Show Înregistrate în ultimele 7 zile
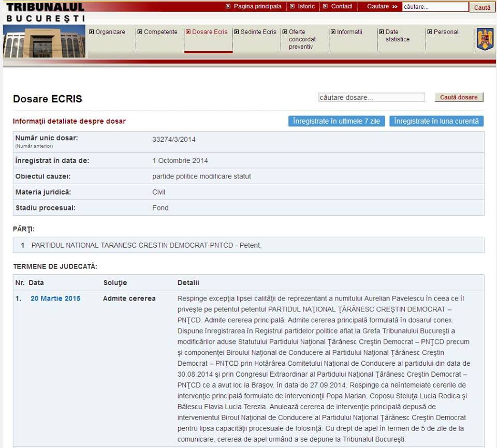This screenshot has height=448, width=497. [x=337, y=121]
